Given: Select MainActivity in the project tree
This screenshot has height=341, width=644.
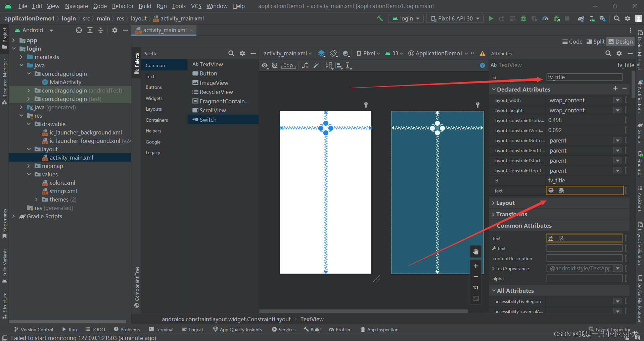Looking at the screenshot, I should 65,82.
